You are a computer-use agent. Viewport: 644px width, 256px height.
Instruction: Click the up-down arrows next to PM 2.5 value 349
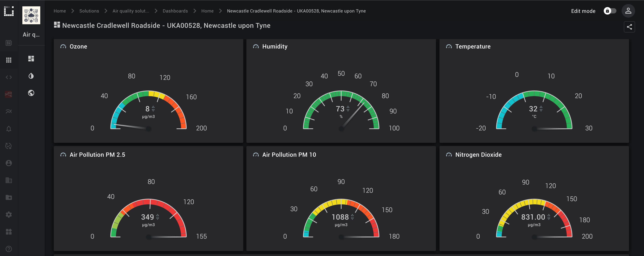157,217
